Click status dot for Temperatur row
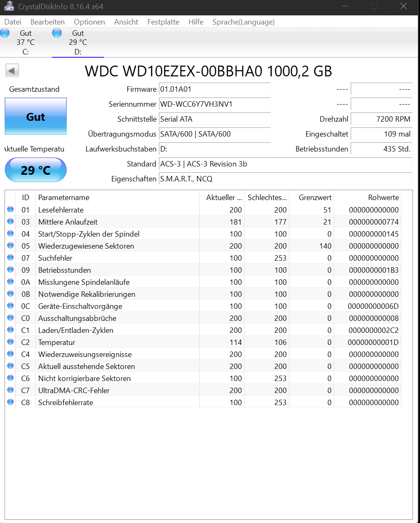This screenshot has width=420, height=523. pos(10,342)
